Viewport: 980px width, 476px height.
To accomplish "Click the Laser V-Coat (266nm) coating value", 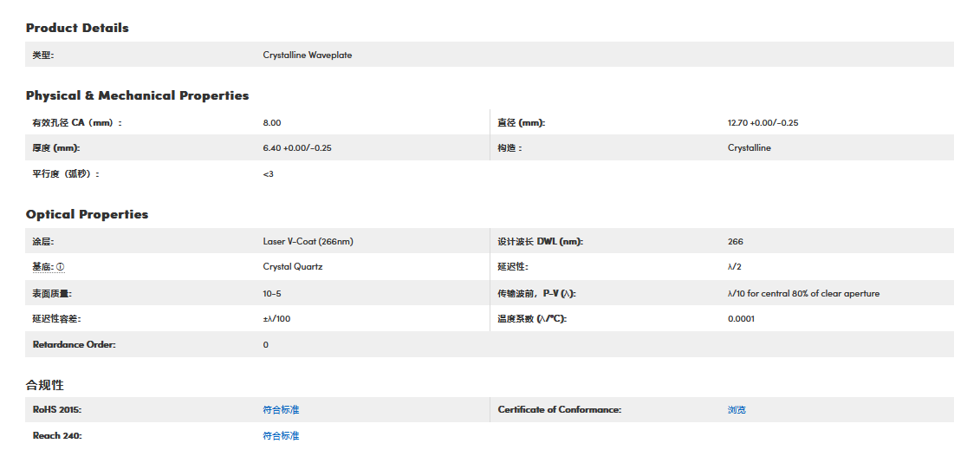I will [308, 241].
